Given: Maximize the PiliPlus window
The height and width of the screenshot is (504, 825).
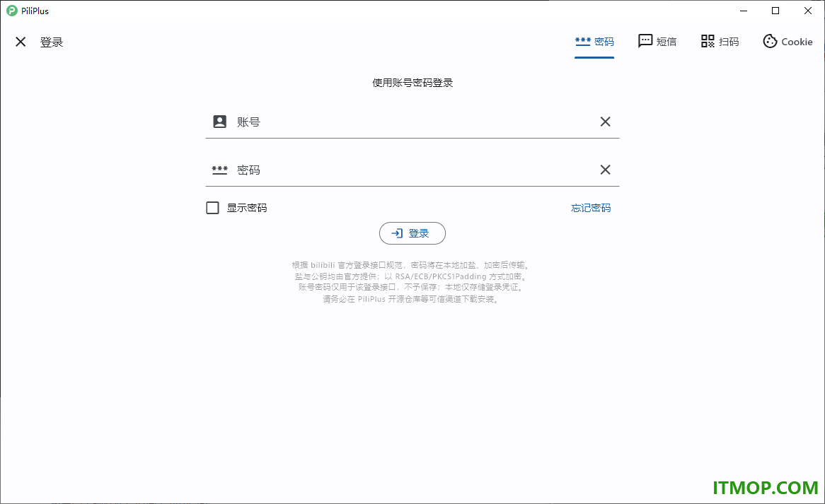Looking at the screenshot, I should point(775,11).
